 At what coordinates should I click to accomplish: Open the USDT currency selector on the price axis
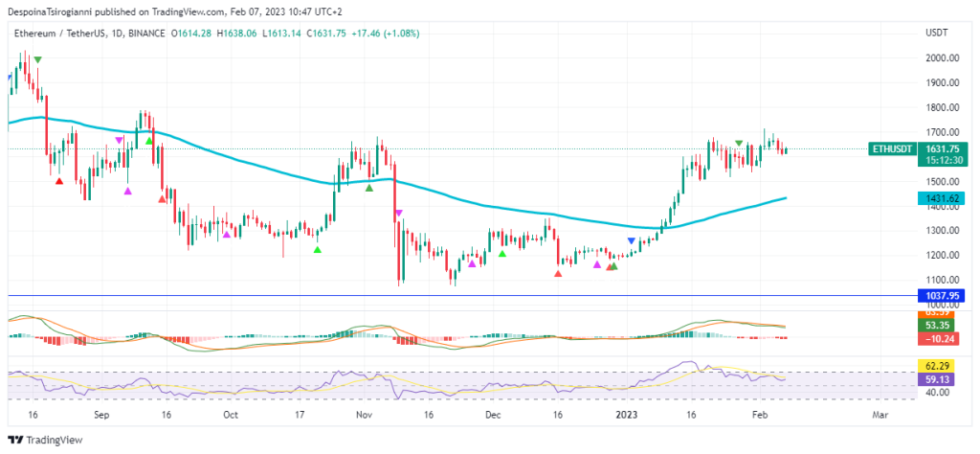pyautogui.click(x=936, y=34)
